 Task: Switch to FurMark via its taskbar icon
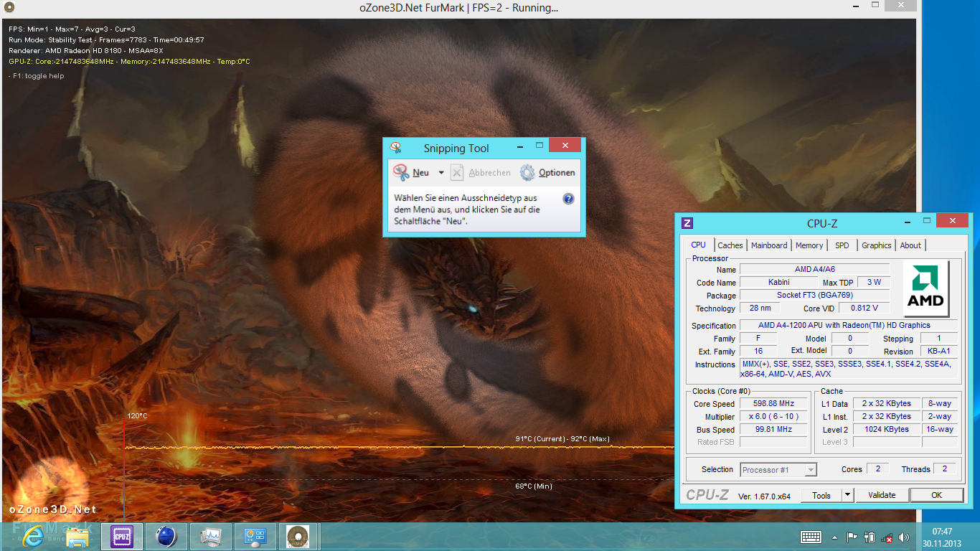[x=299, y=537]
